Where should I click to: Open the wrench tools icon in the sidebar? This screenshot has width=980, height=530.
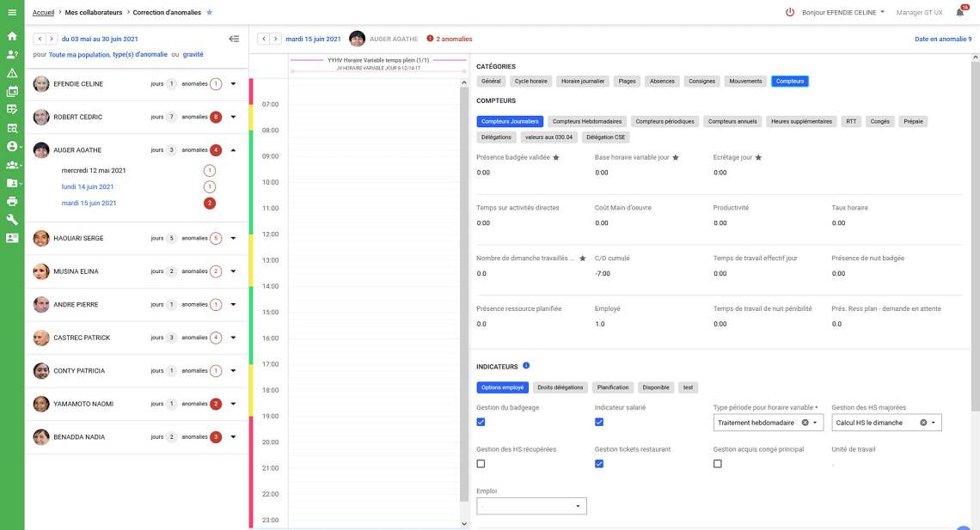(12, 220)
